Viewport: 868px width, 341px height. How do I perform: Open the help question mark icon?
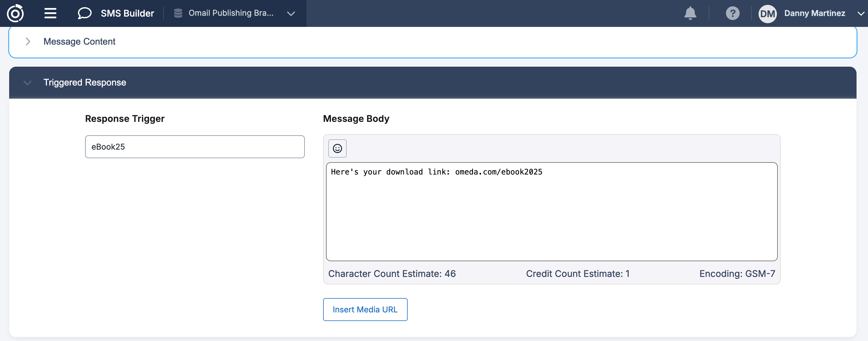pyautogui.click(x=732, y=13)
